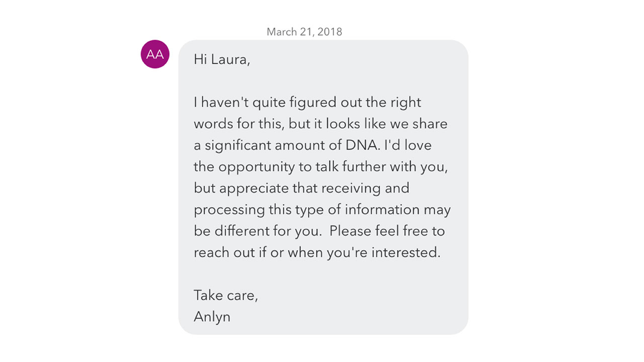
Task: Click the "Anlyn" signature text
Action: (212, 317)
